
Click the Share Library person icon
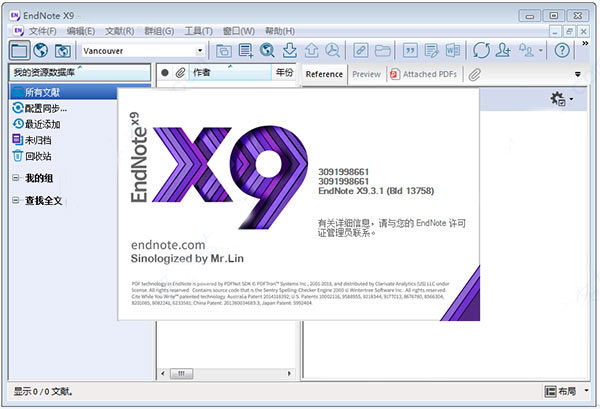[505, 50]
